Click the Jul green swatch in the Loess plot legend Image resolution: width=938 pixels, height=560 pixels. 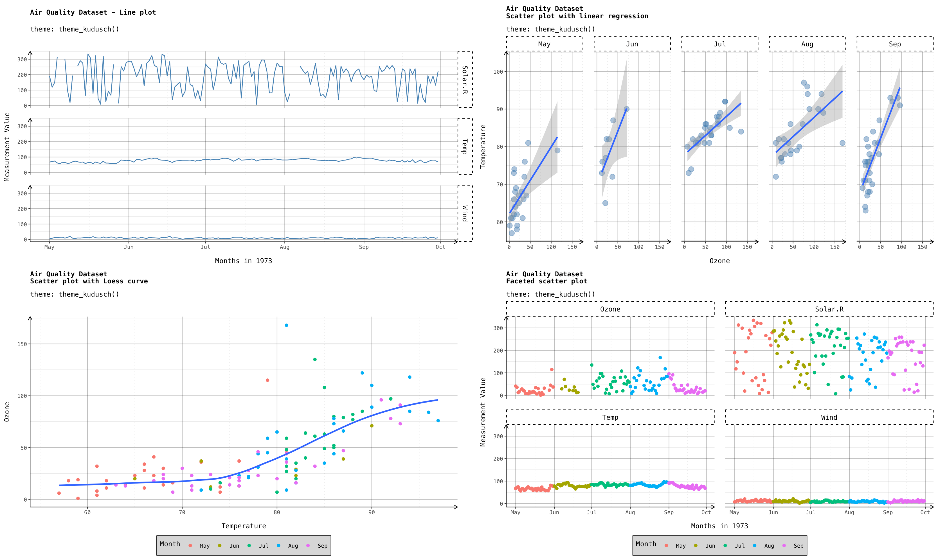(x=249, y=546)
